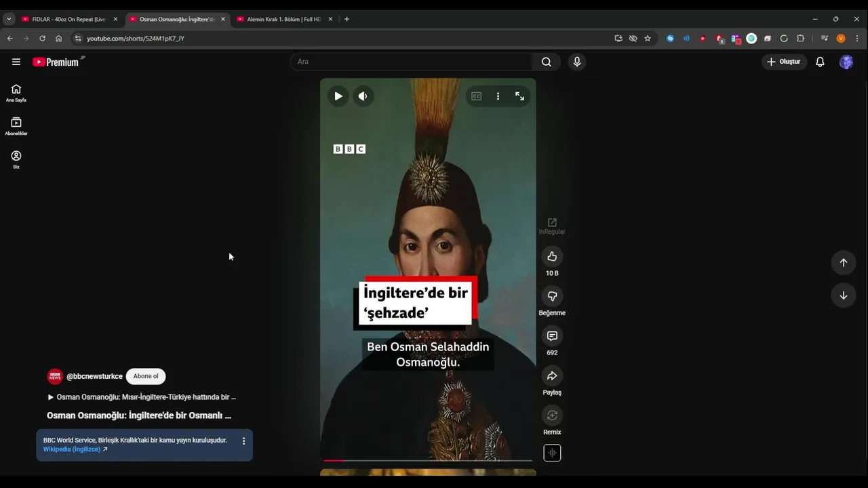Go to the next Short with the down arrow
Image resolution: width=868 pixels, height=488 pixels.
point(844,295)
